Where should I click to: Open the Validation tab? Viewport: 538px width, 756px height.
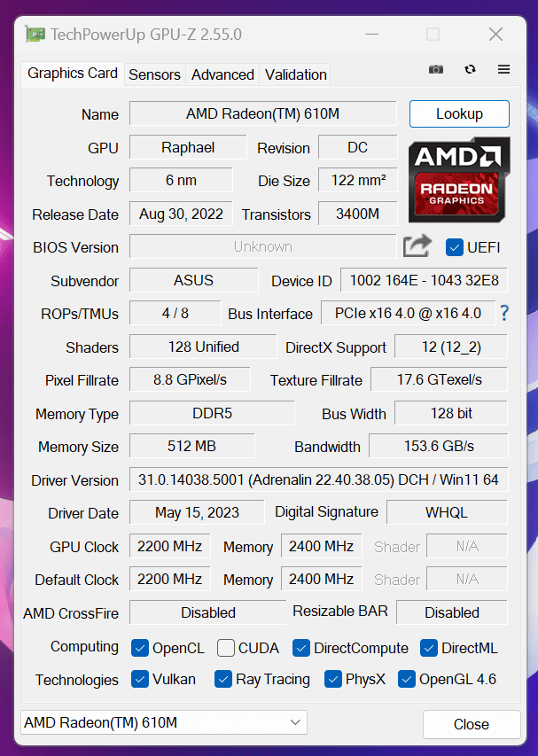(295, 74)
